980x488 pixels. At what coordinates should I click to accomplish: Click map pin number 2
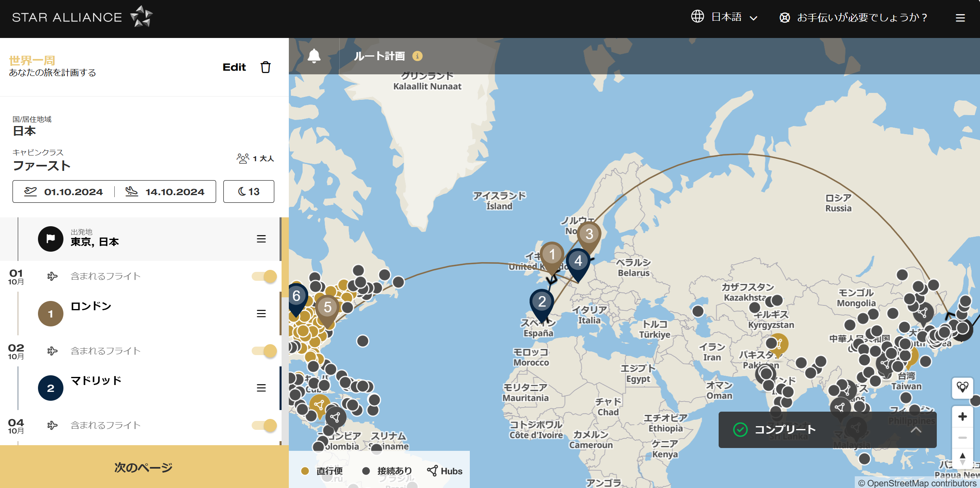click(x=542, y=303)
